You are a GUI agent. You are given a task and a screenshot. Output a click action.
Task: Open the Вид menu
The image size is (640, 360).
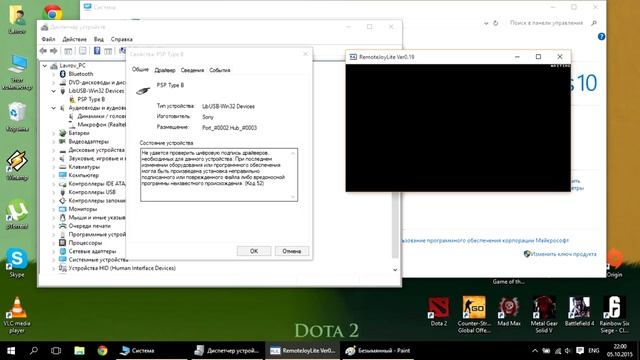pyautogui.click(x=99, y=39)
